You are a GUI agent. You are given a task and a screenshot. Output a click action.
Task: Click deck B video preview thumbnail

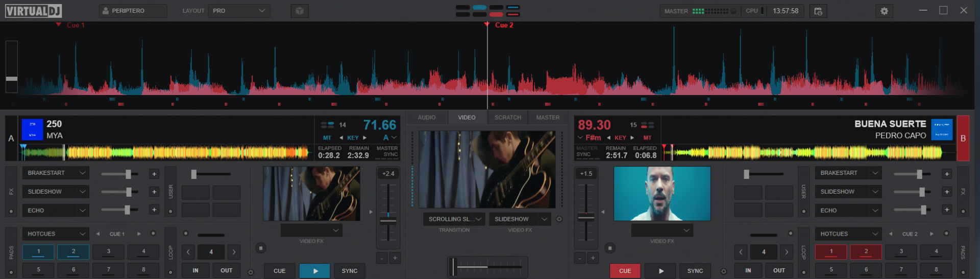point(662,194)
